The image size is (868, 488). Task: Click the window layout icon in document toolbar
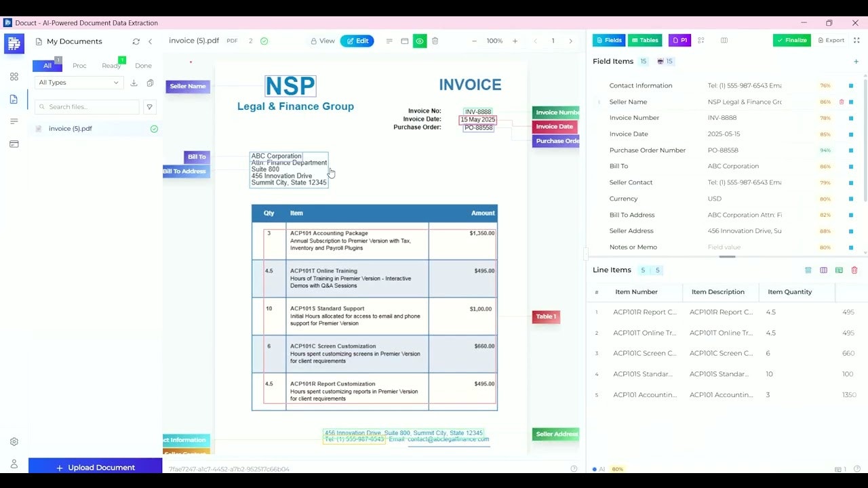[x=404, y=41]
